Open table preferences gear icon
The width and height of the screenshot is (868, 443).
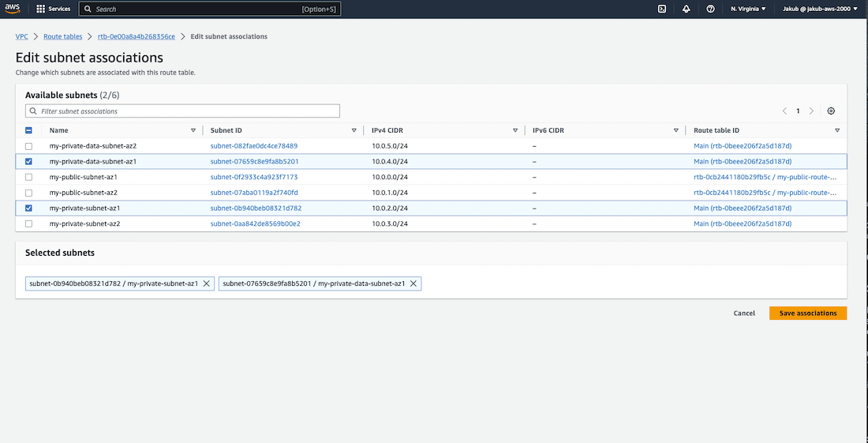tap(831, 111)
